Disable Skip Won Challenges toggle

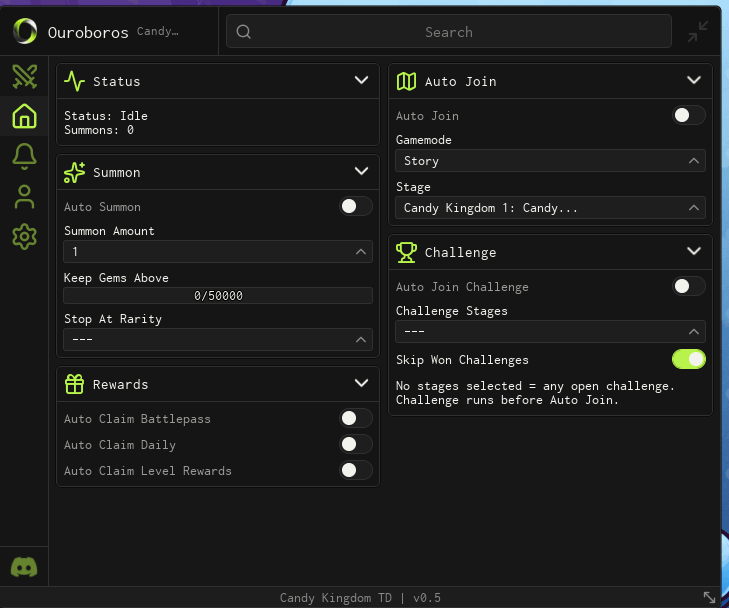689,359
